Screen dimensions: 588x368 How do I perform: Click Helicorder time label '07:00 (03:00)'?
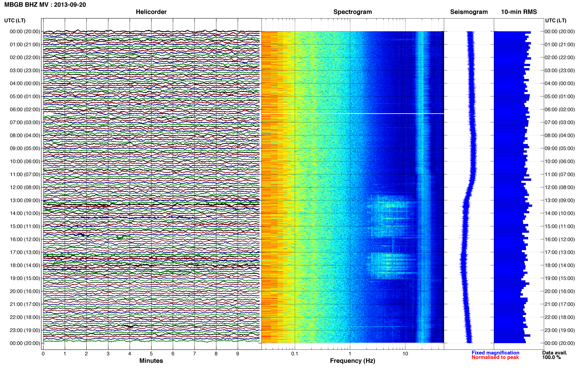pos(25,122)
